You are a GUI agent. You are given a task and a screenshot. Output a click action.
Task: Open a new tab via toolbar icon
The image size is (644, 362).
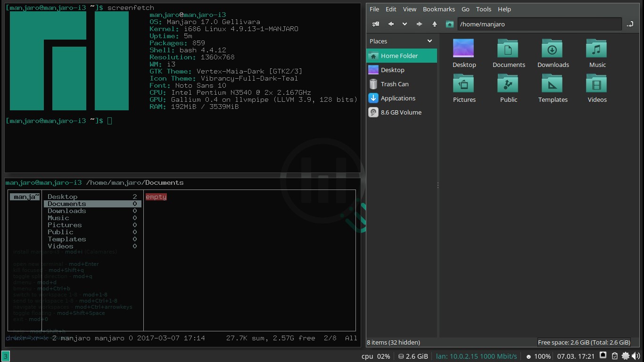pyautogui.click(x=376, y=24)
